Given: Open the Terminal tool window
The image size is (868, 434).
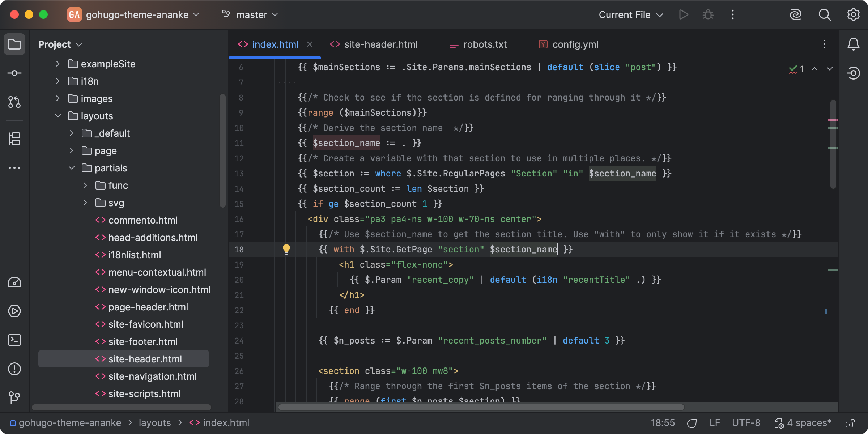Looking at the screenshot, I should coord(14,340).
